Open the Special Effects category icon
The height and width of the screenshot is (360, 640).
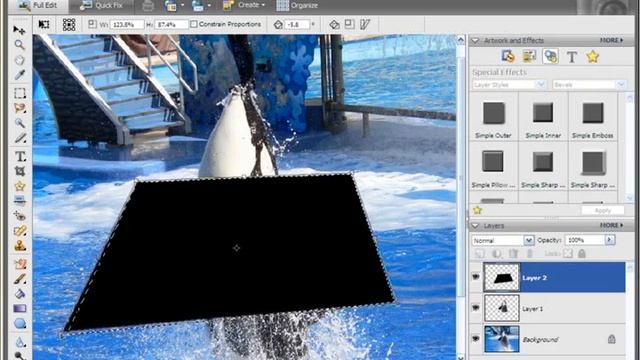click(x=551, y=56)
